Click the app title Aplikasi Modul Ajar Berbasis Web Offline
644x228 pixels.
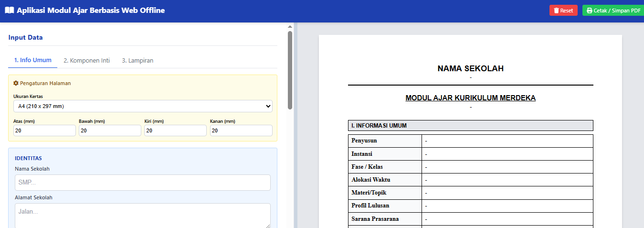tap(91, 10)
